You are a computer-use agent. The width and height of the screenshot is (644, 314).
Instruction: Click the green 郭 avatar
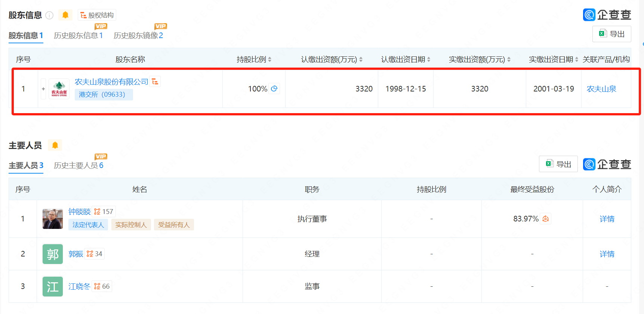click(53, 254)
